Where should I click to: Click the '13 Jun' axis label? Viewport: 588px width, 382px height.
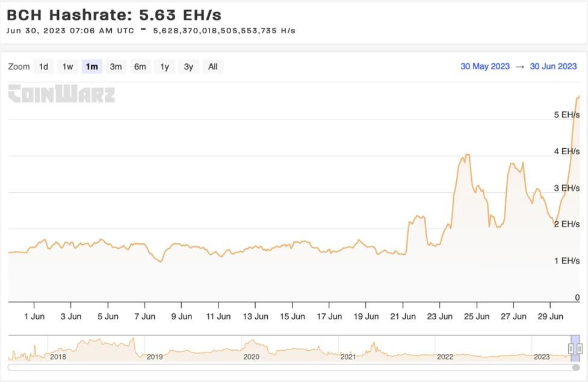pyautogui.click(x=255, y=317)
